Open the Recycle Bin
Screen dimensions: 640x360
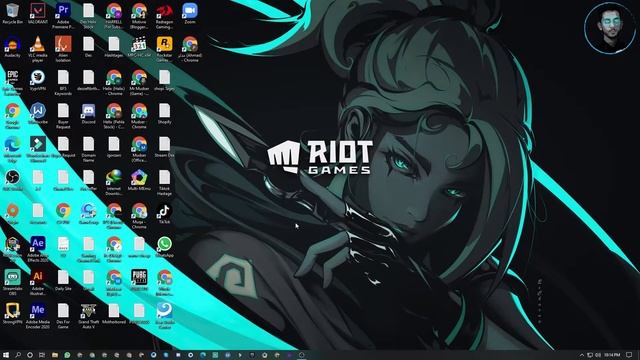pos(12,13)
